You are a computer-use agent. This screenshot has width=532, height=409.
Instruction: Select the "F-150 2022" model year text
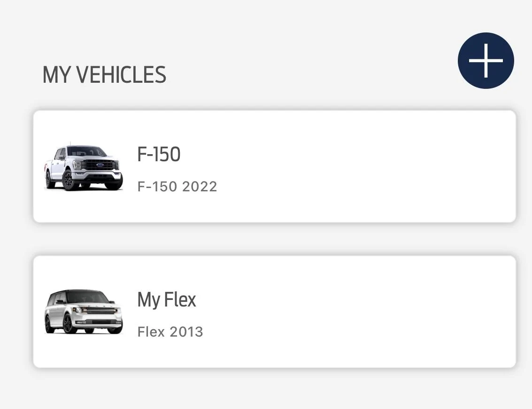point(177,187)
